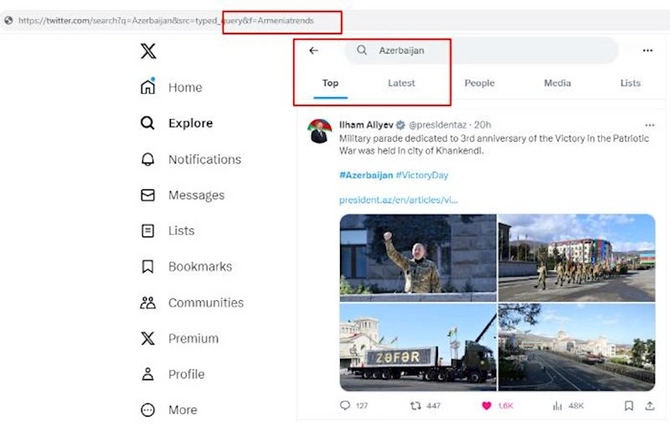Open the photo of marching soldiers
This screenshot has height=441, width=670.
tap(577, 258)
